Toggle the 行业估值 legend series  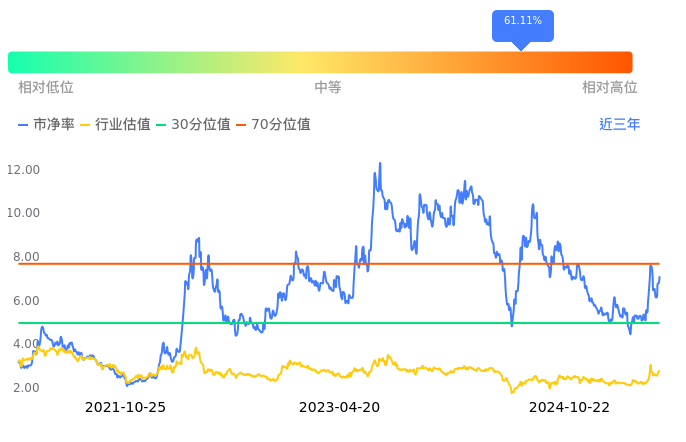click(114, 125)
